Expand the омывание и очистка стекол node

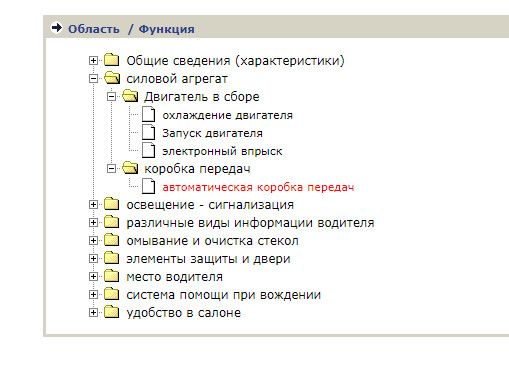point(94,241)
